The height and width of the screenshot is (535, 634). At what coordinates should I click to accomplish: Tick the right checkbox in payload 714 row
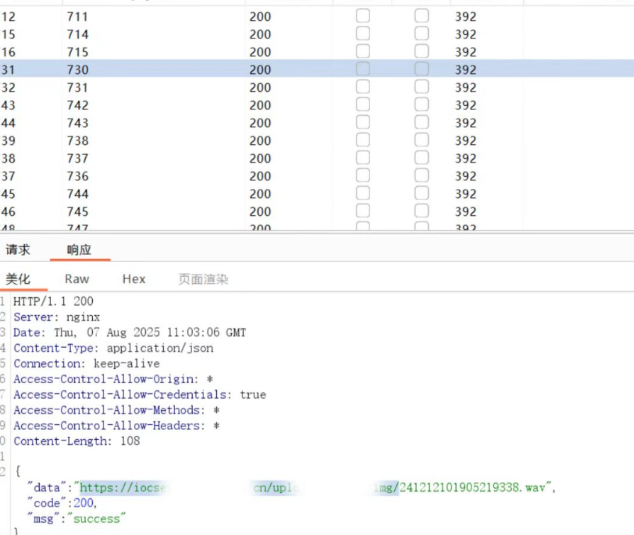421,34
